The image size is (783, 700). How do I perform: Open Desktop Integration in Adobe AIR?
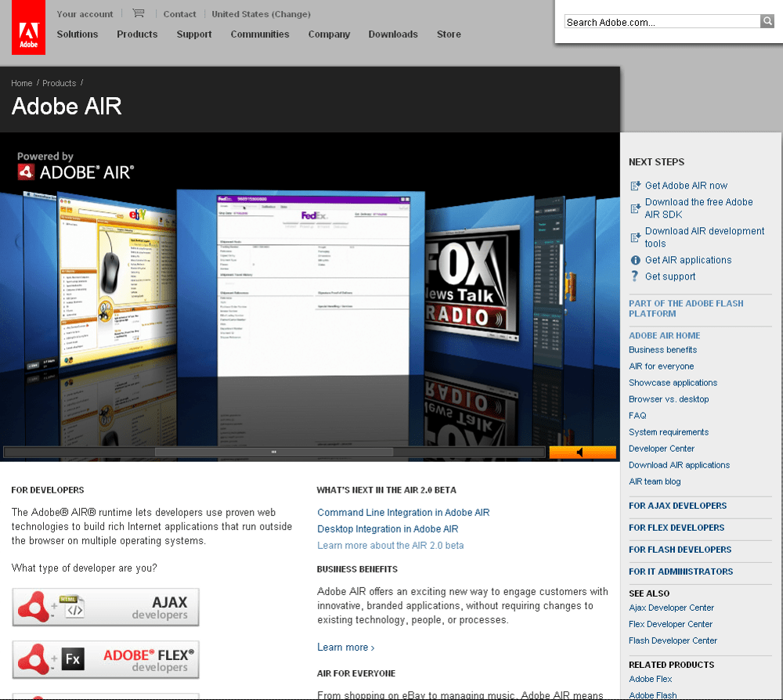[x=388, y=529]
